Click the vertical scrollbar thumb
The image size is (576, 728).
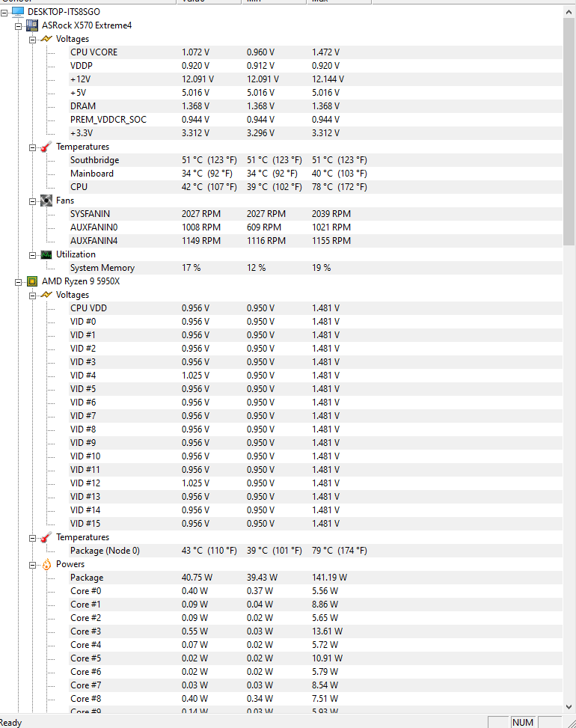coord(569,132)
